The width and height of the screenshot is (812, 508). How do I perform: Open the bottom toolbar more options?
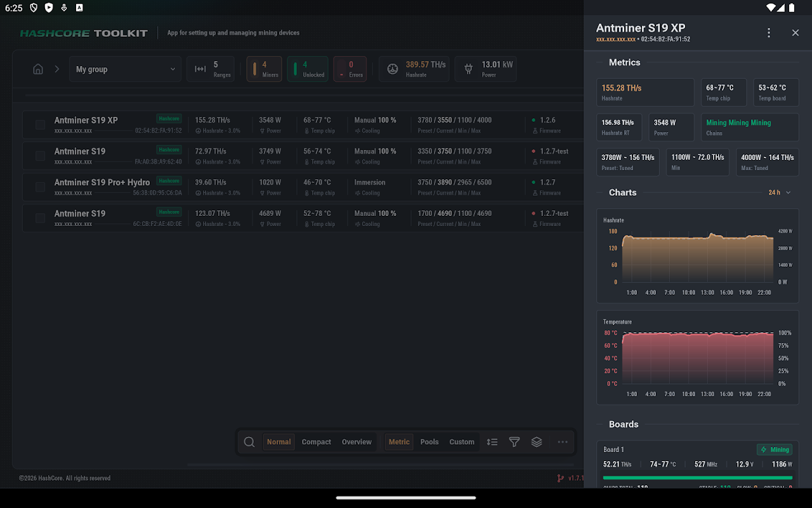[x=563, y=442]
